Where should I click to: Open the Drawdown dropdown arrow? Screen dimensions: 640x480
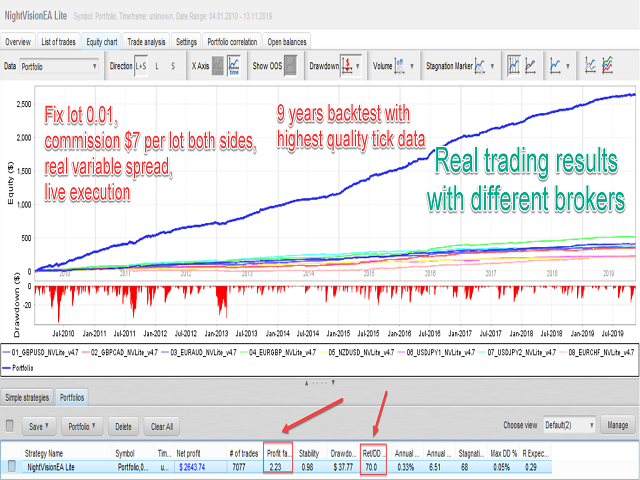click(358, 66)
